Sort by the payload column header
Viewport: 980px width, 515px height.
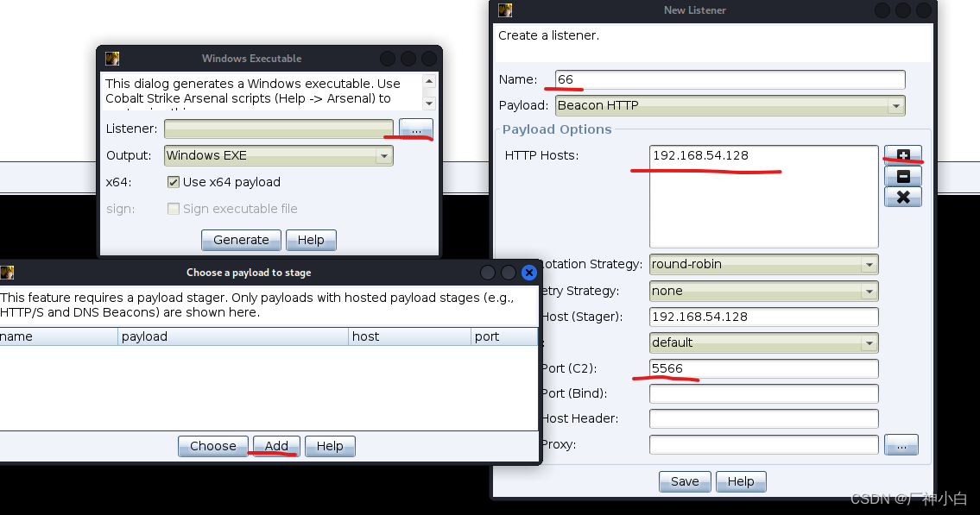pos(233,337)
